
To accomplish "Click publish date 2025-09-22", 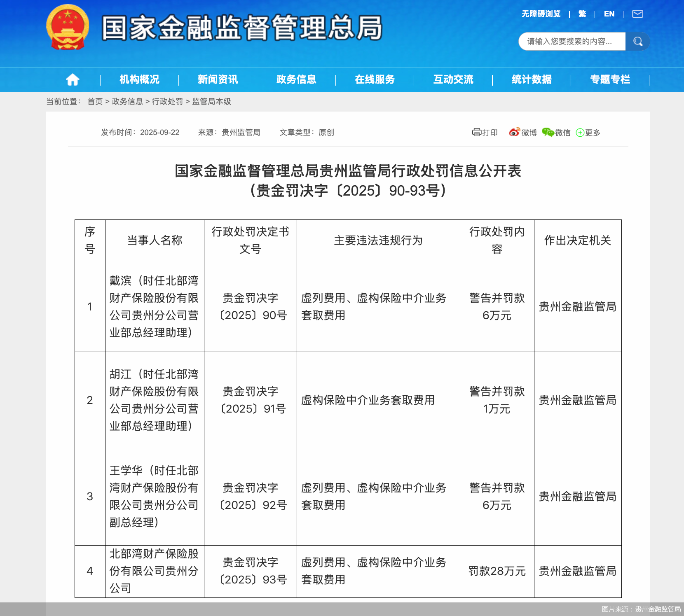I will [160, 133].
